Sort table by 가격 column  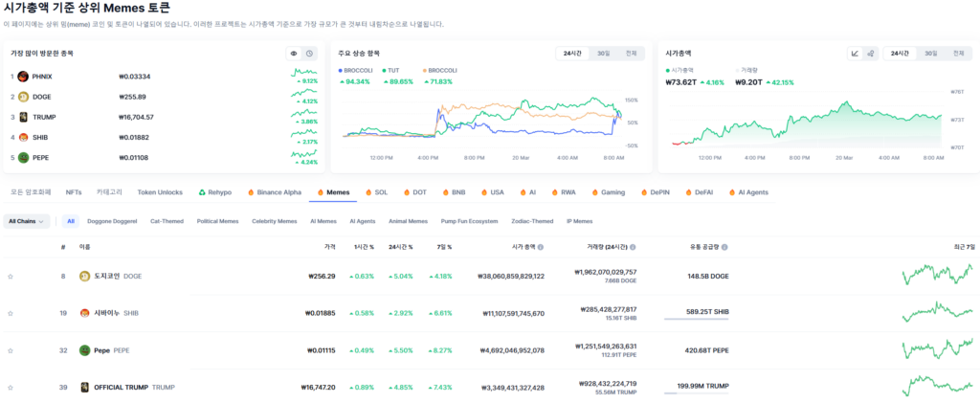[x=329, y=247]
